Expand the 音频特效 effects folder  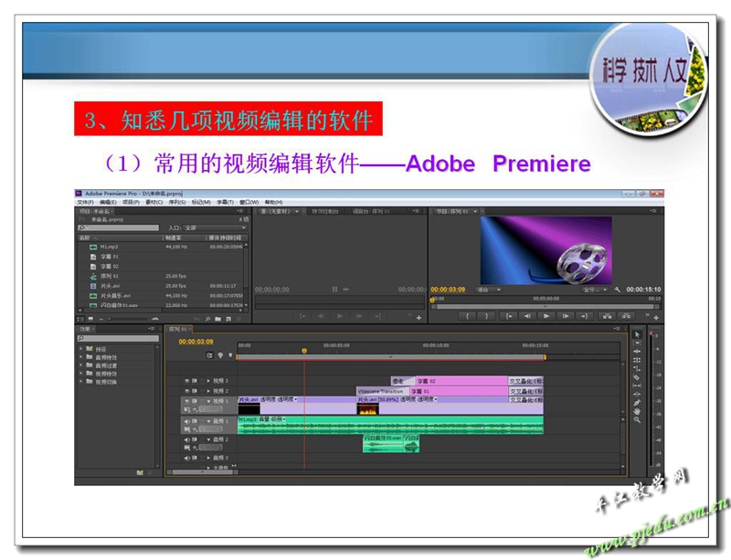(80, 357)
